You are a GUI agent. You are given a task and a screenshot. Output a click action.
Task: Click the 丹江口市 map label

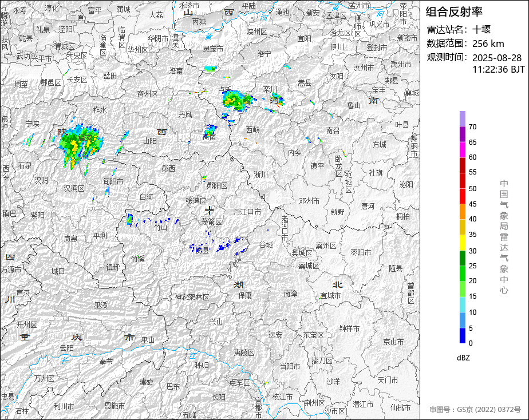tap(247, 212)
